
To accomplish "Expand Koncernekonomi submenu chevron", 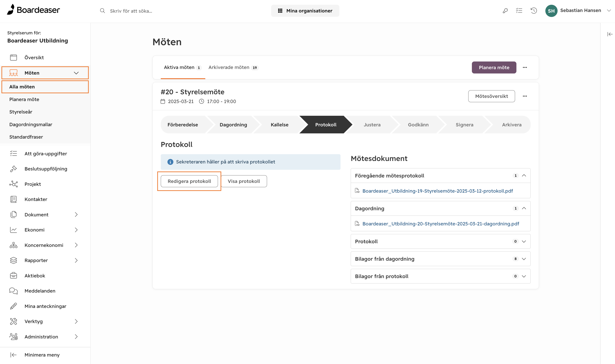I will click(76, 245).
